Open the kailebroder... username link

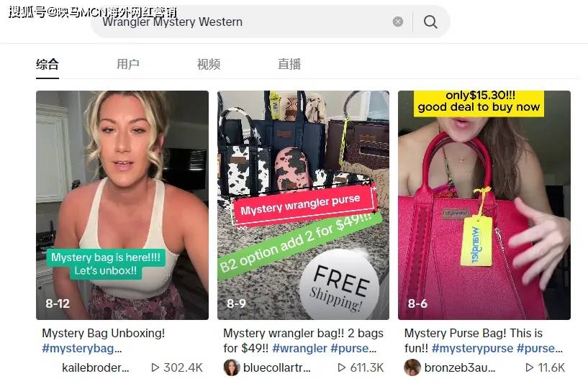point(95,367)
